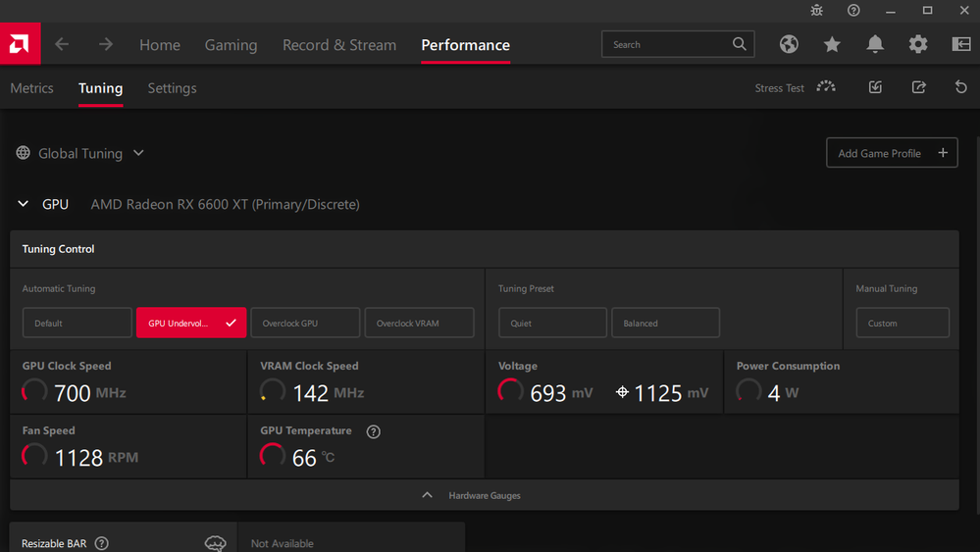Screen dimensions: 980x552
Task: Toggle the sidebar panel icon
Action: [x=961, y=44]
